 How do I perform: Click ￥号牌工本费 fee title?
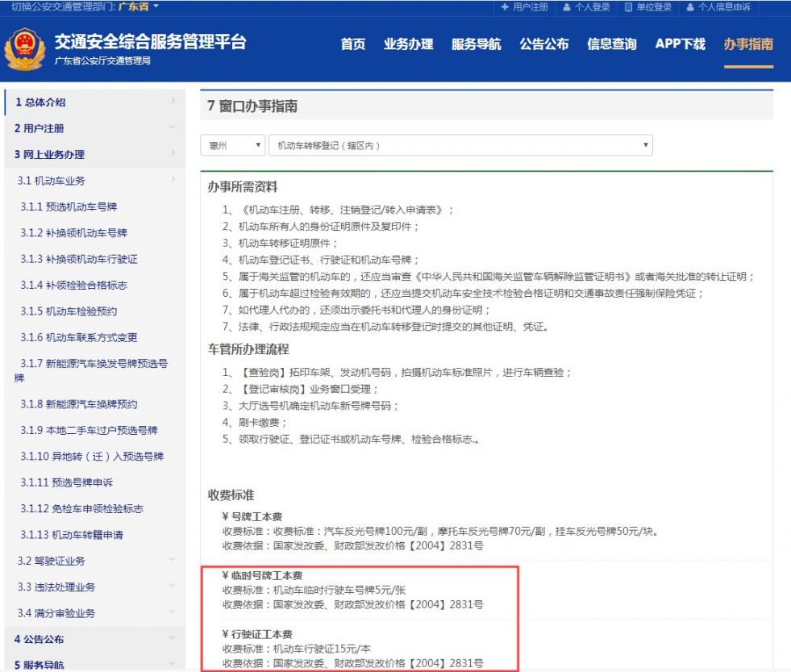(x=252, y=517)
